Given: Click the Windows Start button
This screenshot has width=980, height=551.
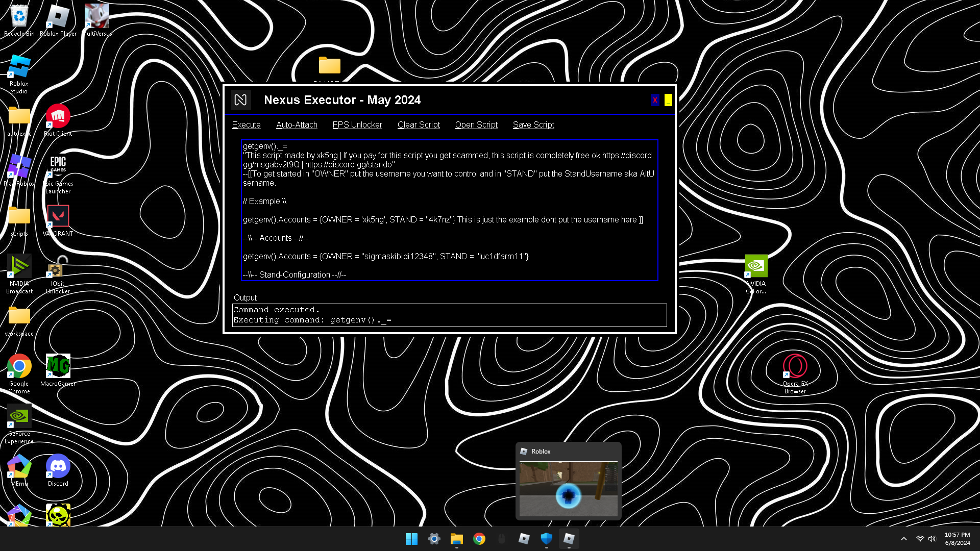Looking at the screenshot, I should pos(411,539).
